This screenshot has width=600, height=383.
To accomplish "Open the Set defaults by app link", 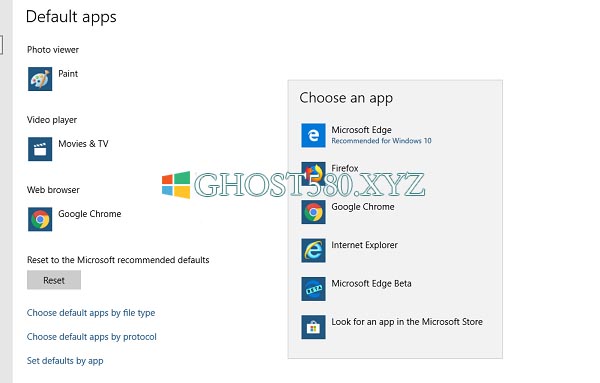I will point(65,361).
